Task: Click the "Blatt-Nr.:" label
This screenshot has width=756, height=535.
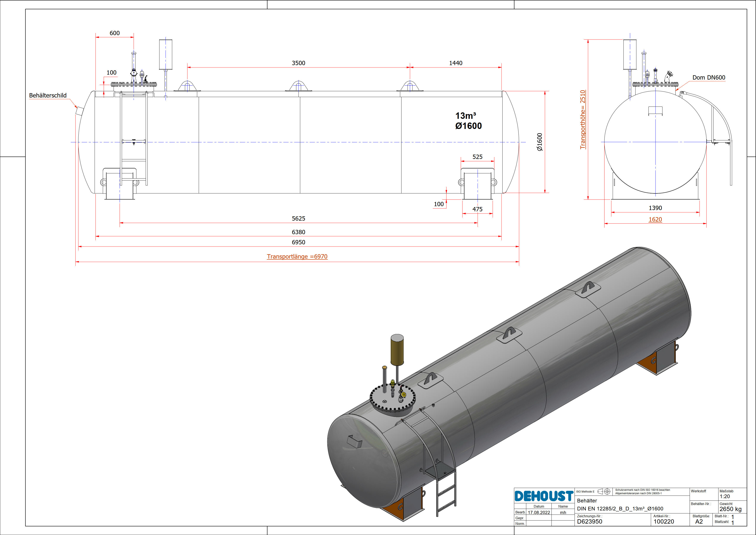Action: [722, 516]
